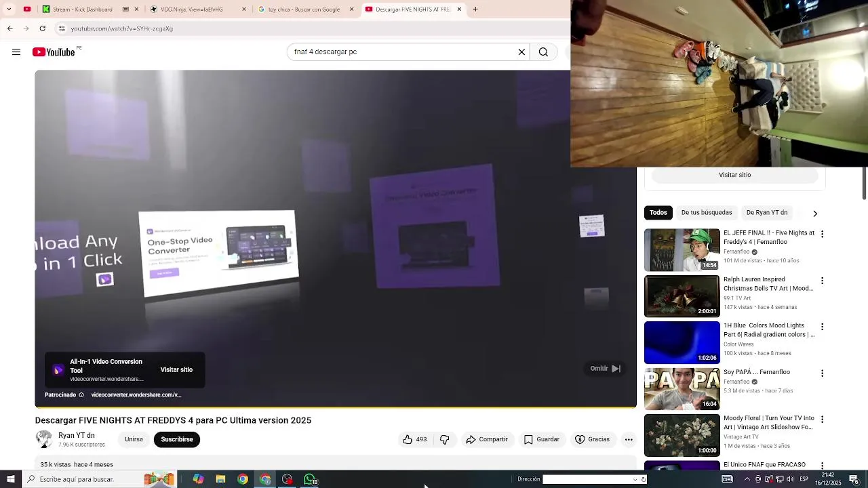Switch to the toy chica Google tab
This screenshot has height=488, width=868.
coord(304,9)
